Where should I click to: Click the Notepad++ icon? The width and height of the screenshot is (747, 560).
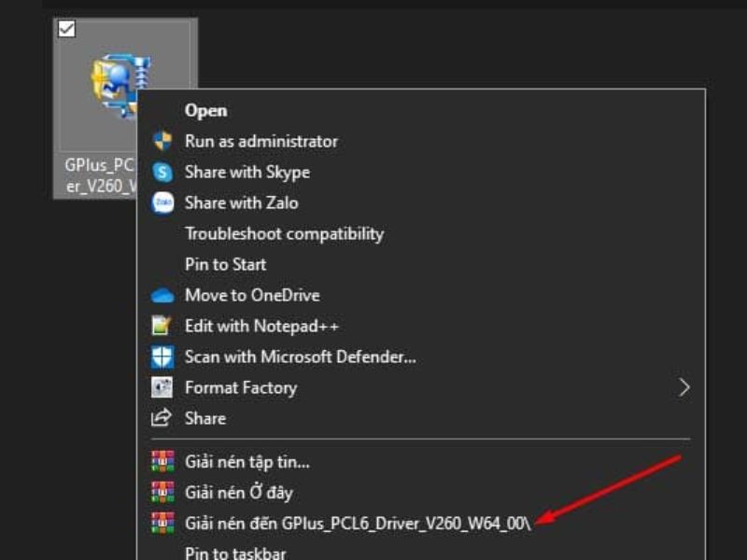(x=161, y=326)
